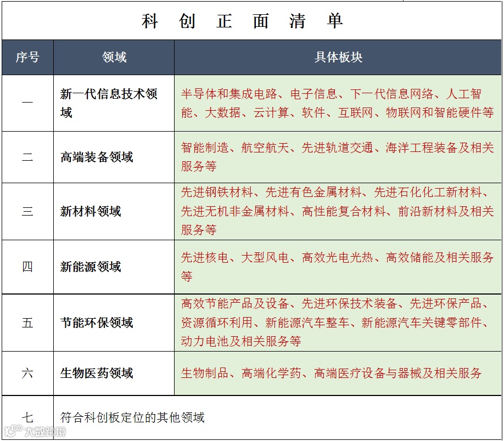Select serial number 五 cell
Image resolution: width=504 pixels, height=441 pixels.
tap(27, 323)
